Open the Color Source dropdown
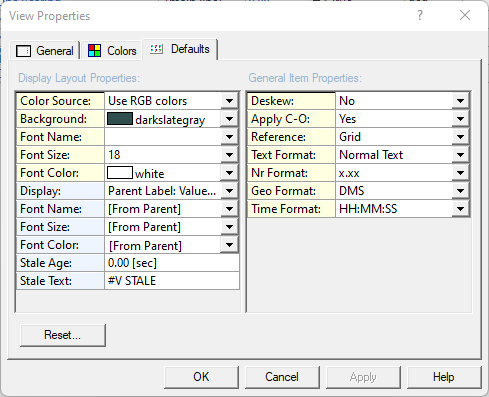This screenshot has height=397, width=489. pyautogui.click(x=229, y=101)
